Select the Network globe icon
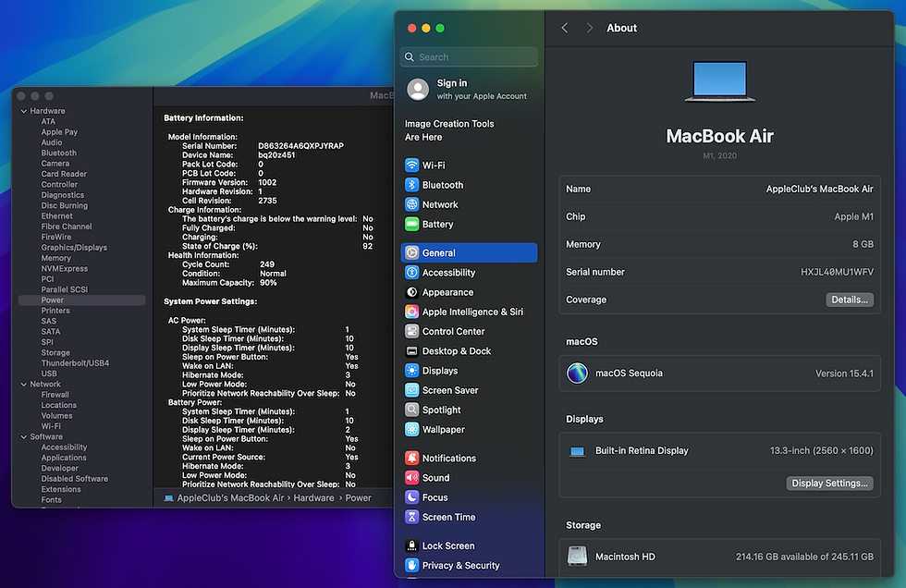 click(411, 204)
